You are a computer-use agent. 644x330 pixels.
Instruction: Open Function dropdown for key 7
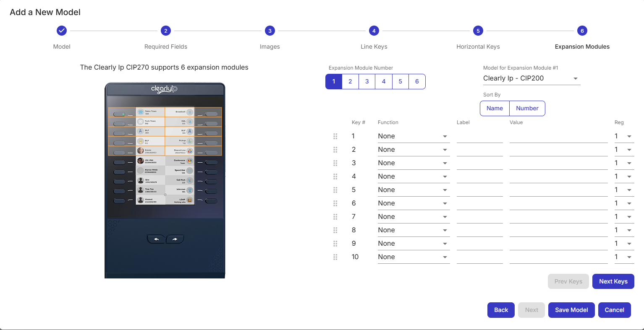tap(414, 217)
